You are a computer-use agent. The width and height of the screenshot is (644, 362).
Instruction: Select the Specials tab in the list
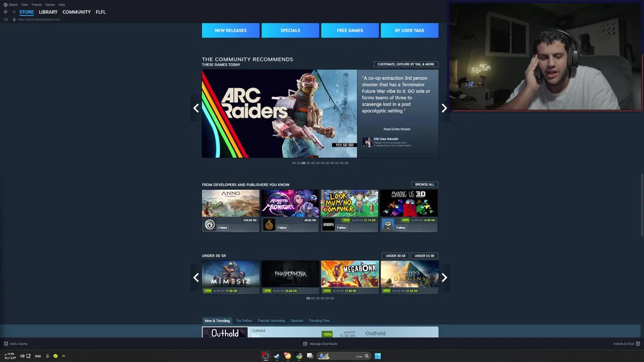pyautogui.click(x=297, y=321)
